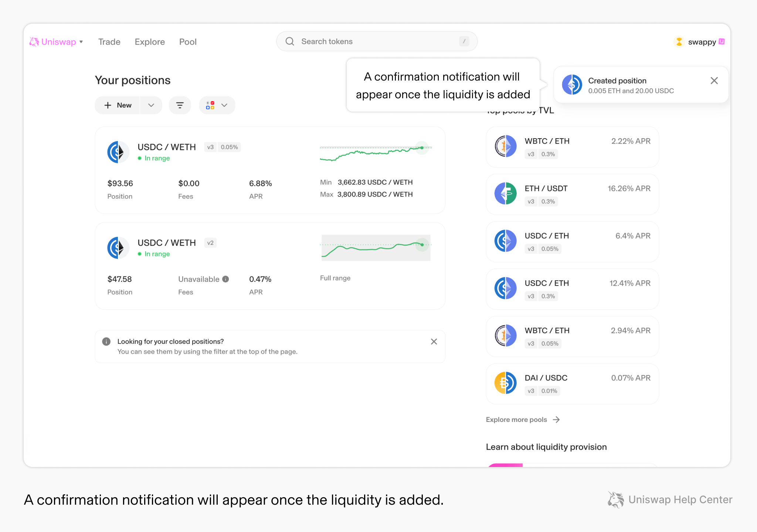Click the USDC/ETH 0.05% pool token icon
Image resolution: width=757 pixels, height=532 pixels.
(x=505, y=241)
